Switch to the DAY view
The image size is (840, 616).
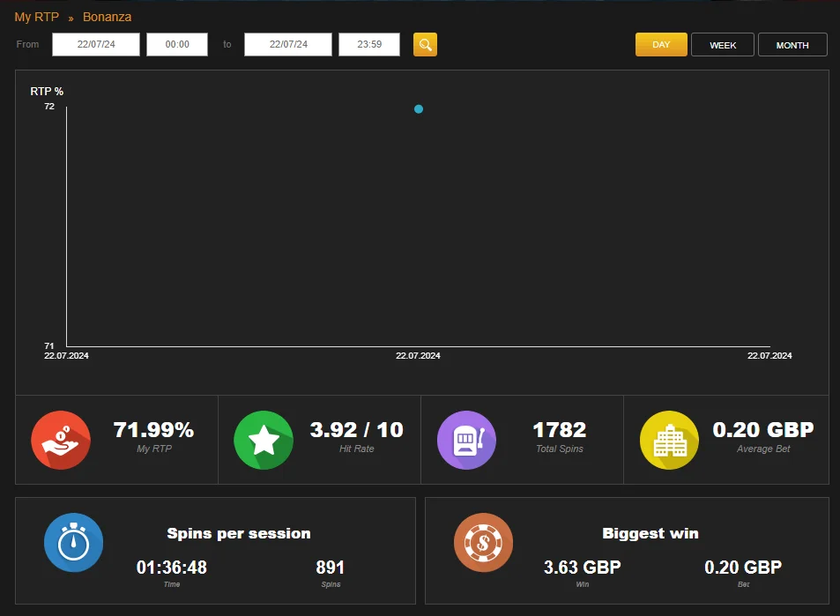coord(661,44)
